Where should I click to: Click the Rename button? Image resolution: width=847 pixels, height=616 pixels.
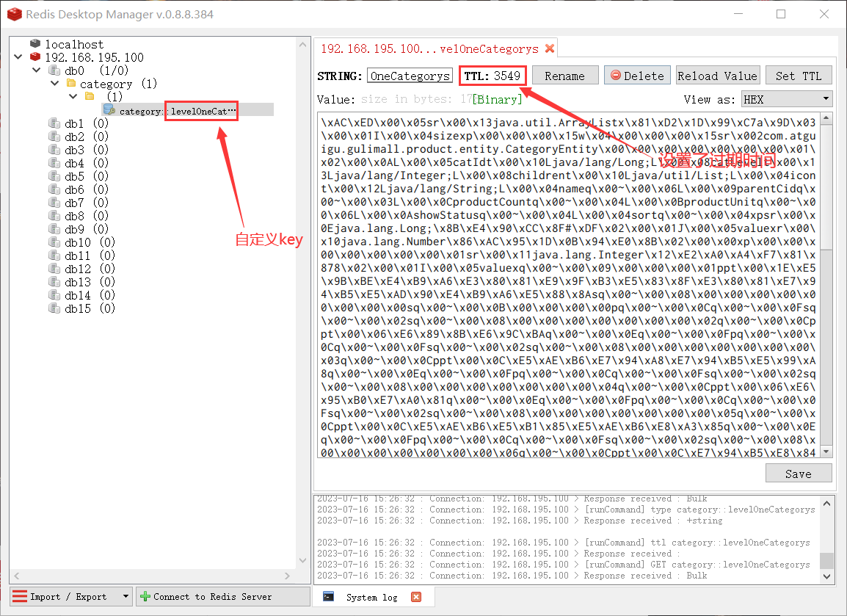point(564,76)
